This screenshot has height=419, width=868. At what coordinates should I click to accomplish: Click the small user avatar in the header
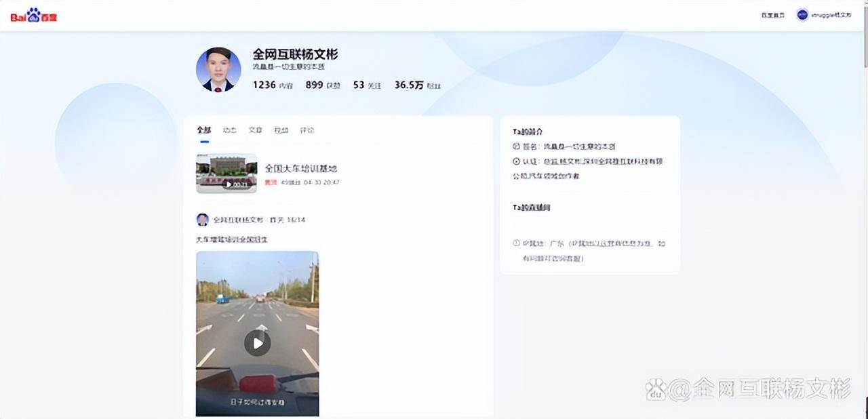[x=802, y=15]
